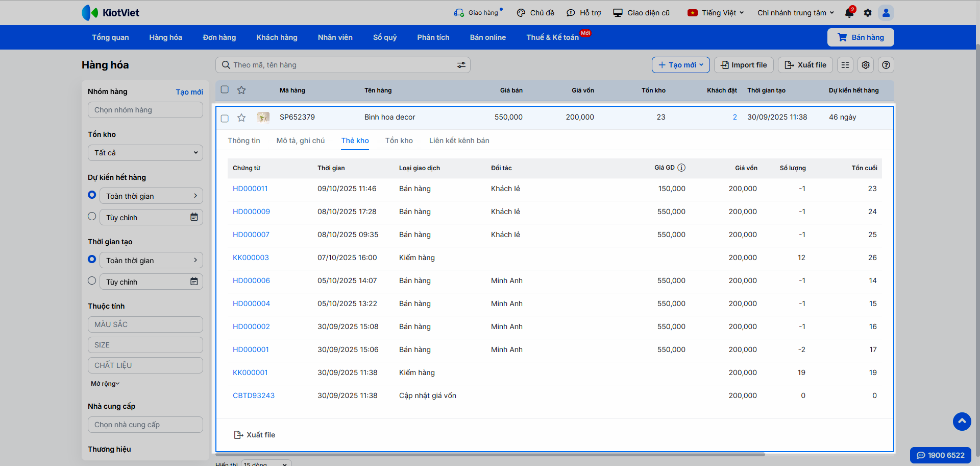980x466 pixels.
Task: Open the user account avatar icon
Action: [x=886, y=13]
